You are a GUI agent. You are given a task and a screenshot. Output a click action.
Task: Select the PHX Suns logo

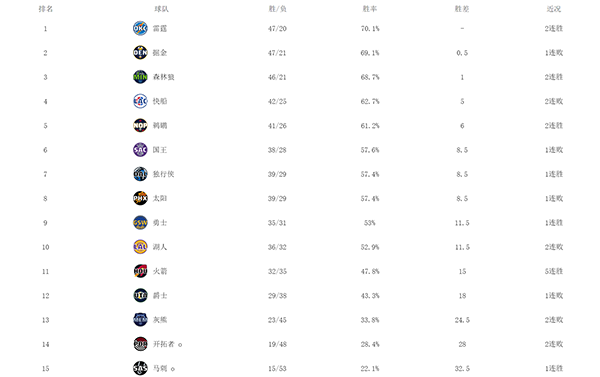coord(140,198)
